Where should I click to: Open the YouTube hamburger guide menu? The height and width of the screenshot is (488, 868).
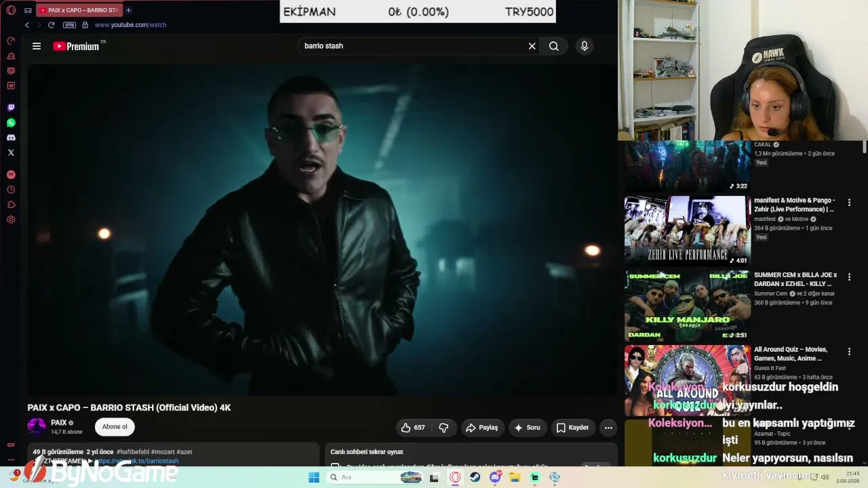click(x=37, y=46)
